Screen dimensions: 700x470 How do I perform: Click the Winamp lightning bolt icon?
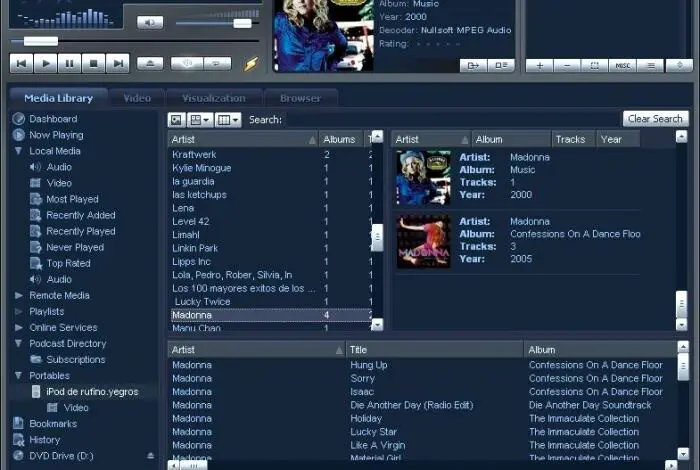tap(250, 64)
